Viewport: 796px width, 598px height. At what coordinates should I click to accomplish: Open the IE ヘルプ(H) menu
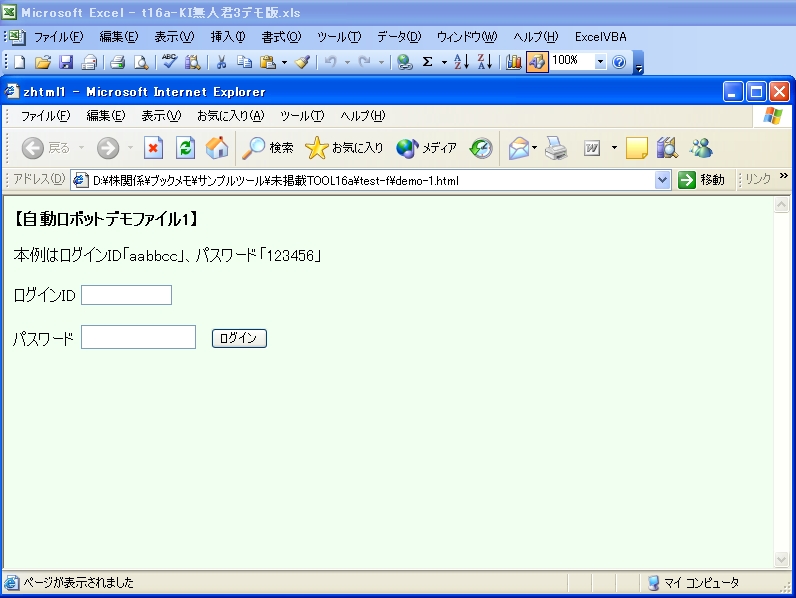[x=363, y=116]
